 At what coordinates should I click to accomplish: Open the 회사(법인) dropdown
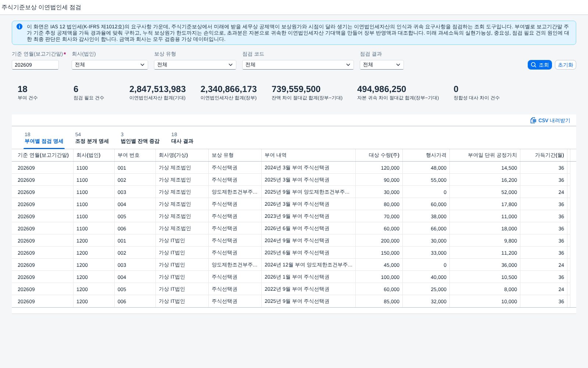pyautogui.click(x=110, y=65)
